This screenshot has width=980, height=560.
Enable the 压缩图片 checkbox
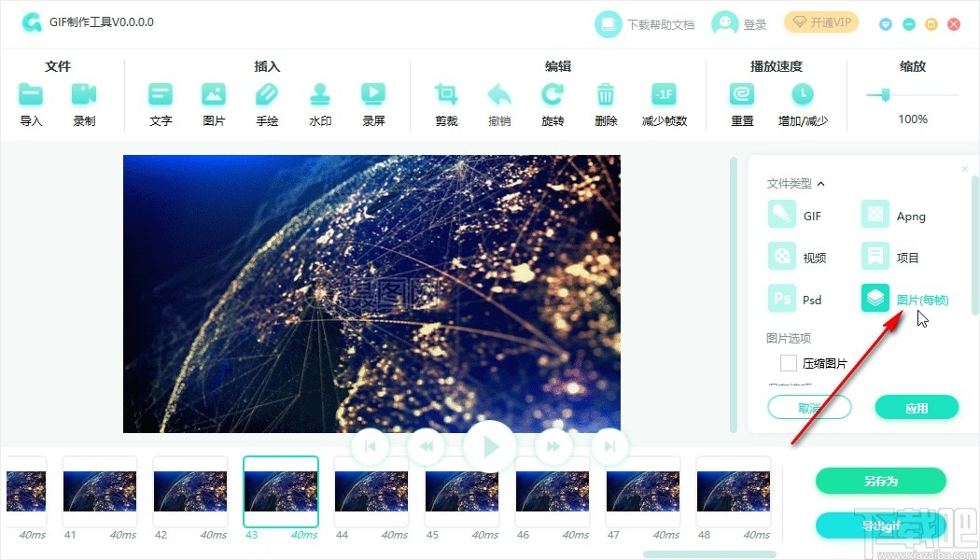pos(788,362)
